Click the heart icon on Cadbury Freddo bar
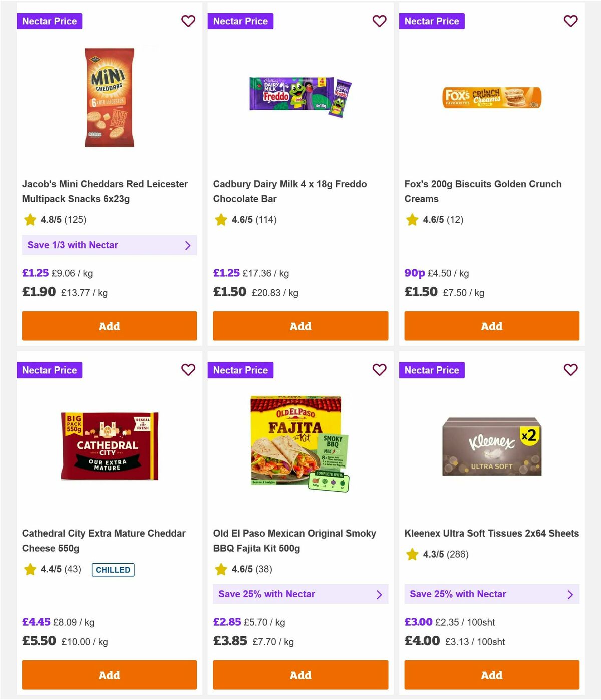The height and width of the screenshot is (700, 601). 380,21
